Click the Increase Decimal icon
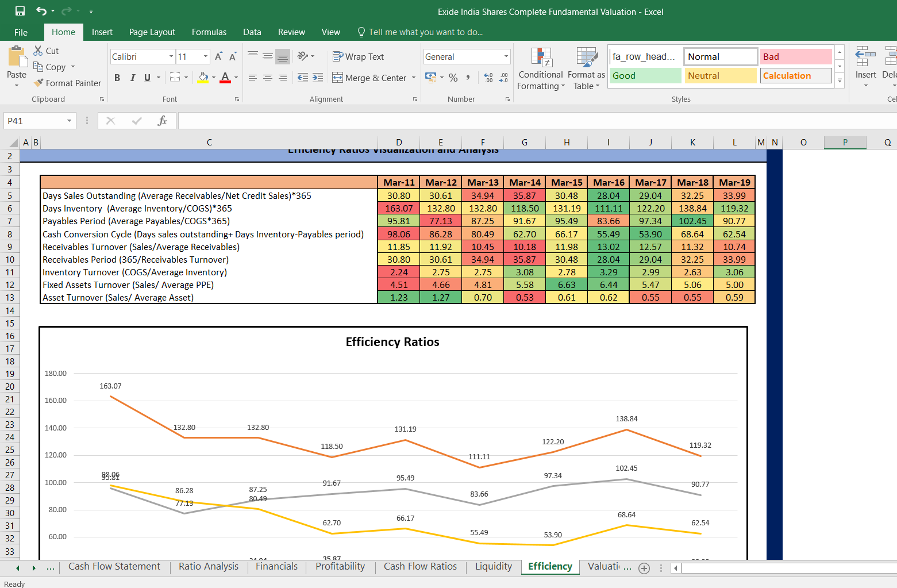The image size is (897, 588). tap(488, 78)
